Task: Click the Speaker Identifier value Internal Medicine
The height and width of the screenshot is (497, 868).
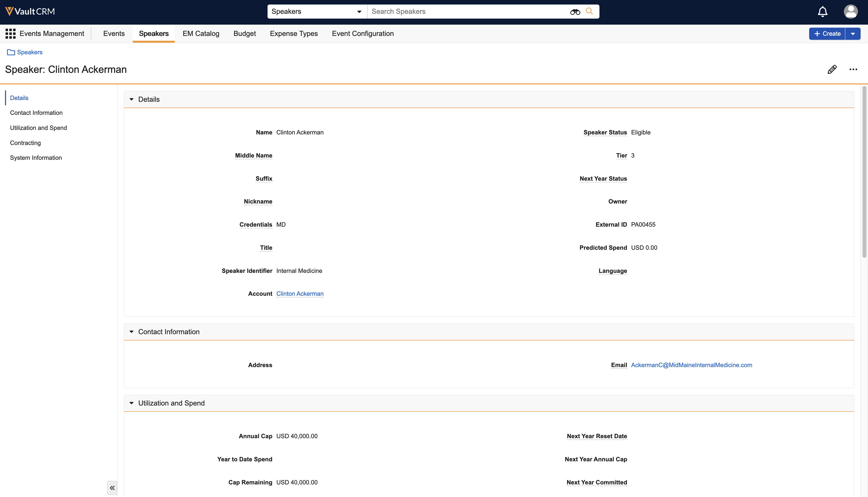Action: pyautogui.click(x=299, y=271)
